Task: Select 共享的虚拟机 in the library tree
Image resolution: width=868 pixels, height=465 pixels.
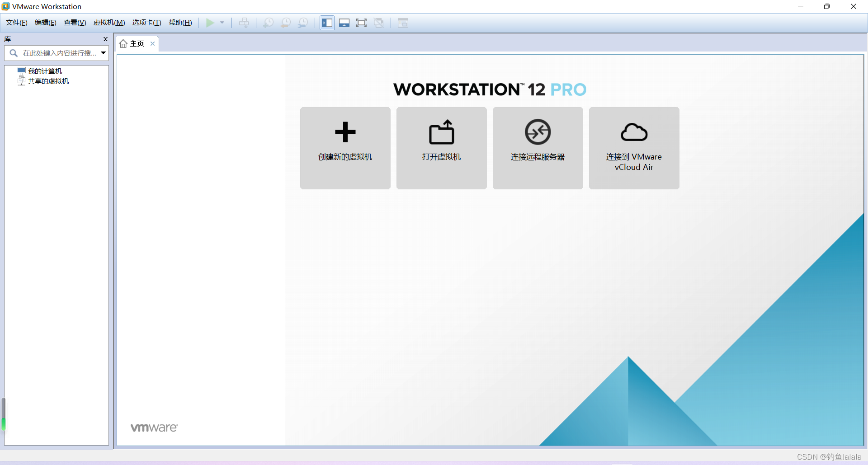Action: pos(48,81)
